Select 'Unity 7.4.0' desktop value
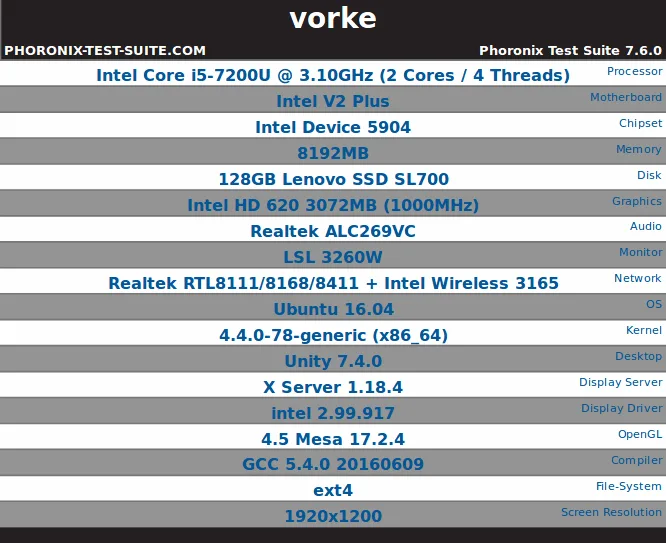This screenshot has height=543, width=666. [x=333, y=361]
